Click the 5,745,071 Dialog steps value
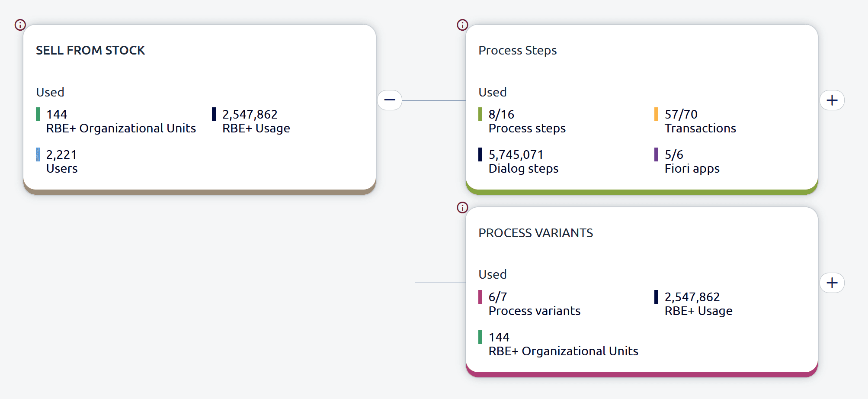The image size is (868, 399). tap(516, 154)
